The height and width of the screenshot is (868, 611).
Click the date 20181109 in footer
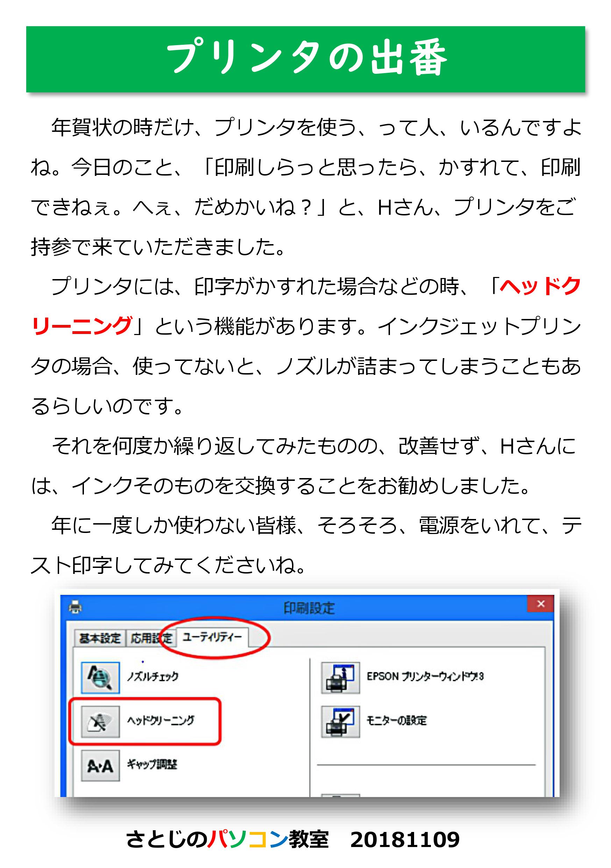pyautogui.click(x=405, y=839)
